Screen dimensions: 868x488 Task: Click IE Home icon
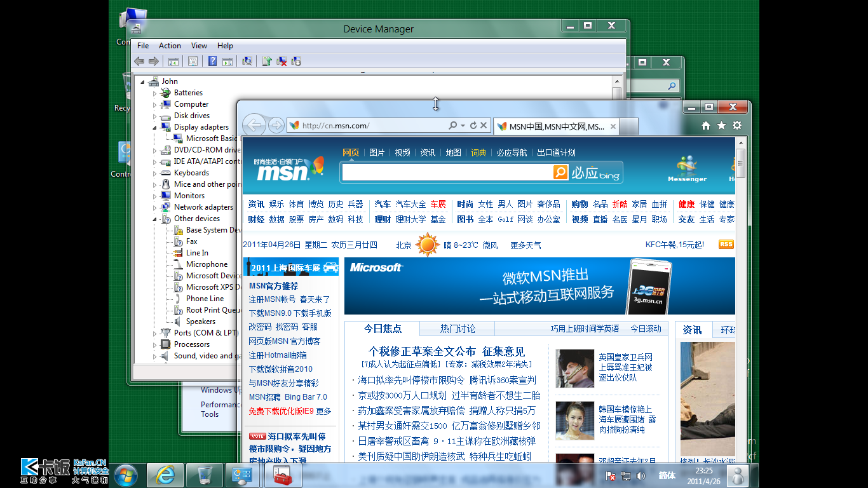[x=706, y=126]
